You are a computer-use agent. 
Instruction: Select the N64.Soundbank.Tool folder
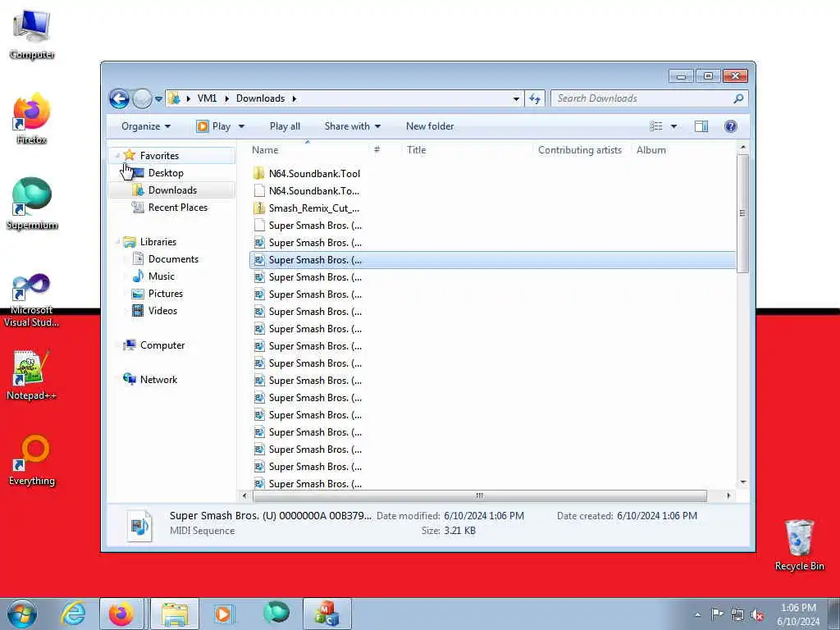(314, 174)
